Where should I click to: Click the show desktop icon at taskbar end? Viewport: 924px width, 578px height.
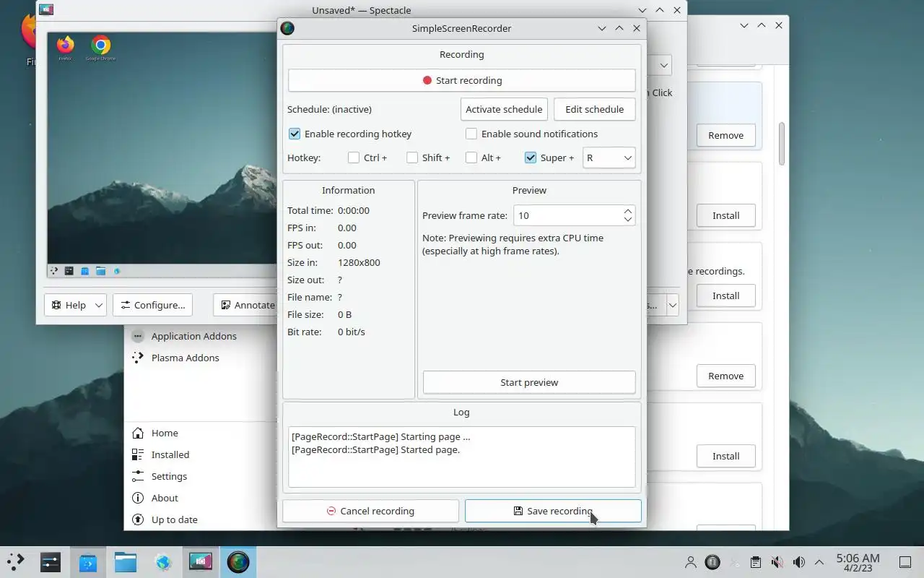point(905,562)
